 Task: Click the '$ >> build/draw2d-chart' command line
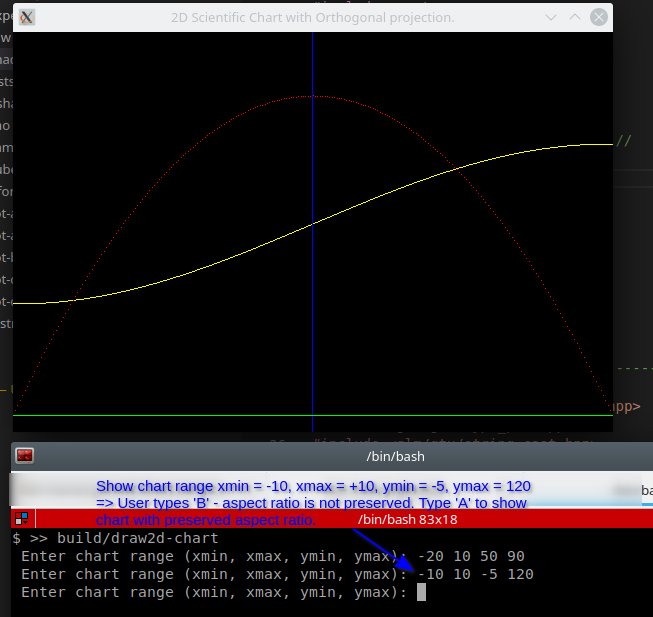tap(115, 538)
